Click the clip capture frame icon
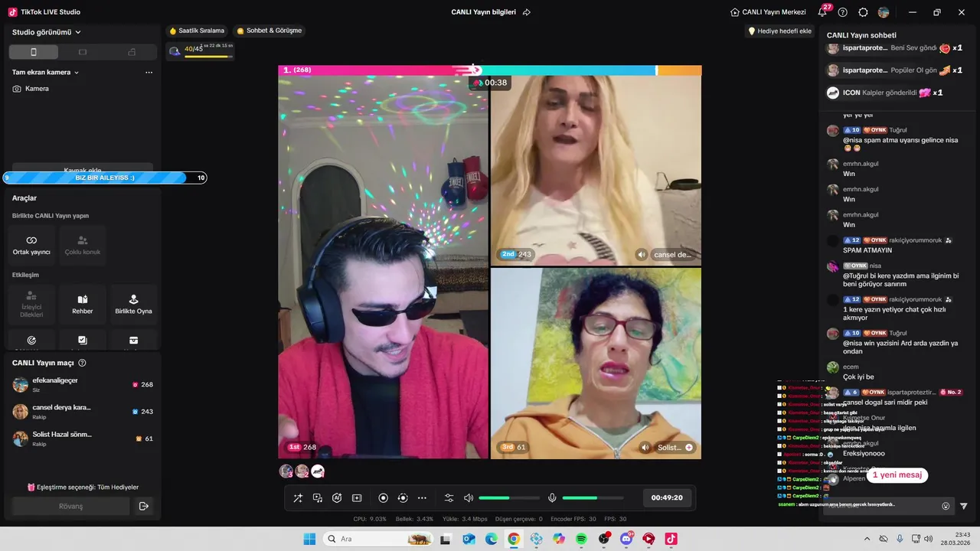 tap(357, 498)
